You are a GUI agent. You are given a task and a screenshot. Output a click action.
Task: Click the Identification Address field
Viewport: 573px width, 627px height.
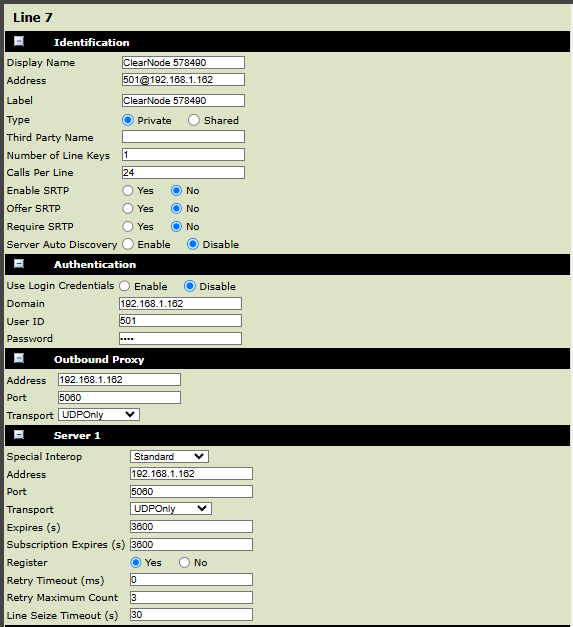click(x=183, y=80)
